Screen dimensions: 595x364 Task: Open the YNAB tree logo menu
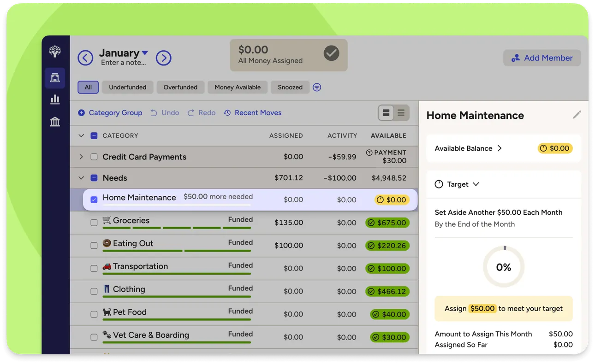pos(55,51)
